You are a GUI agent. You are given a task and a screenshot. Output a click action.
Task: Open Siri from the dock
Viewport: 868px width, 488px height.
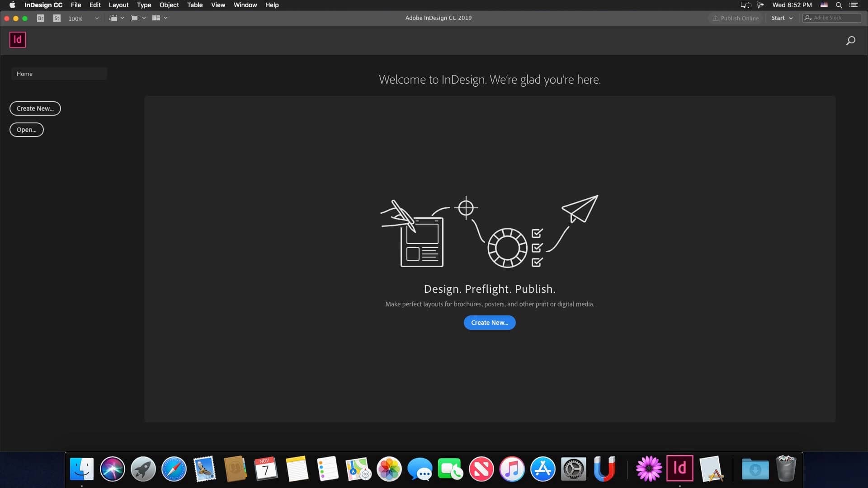113,469
